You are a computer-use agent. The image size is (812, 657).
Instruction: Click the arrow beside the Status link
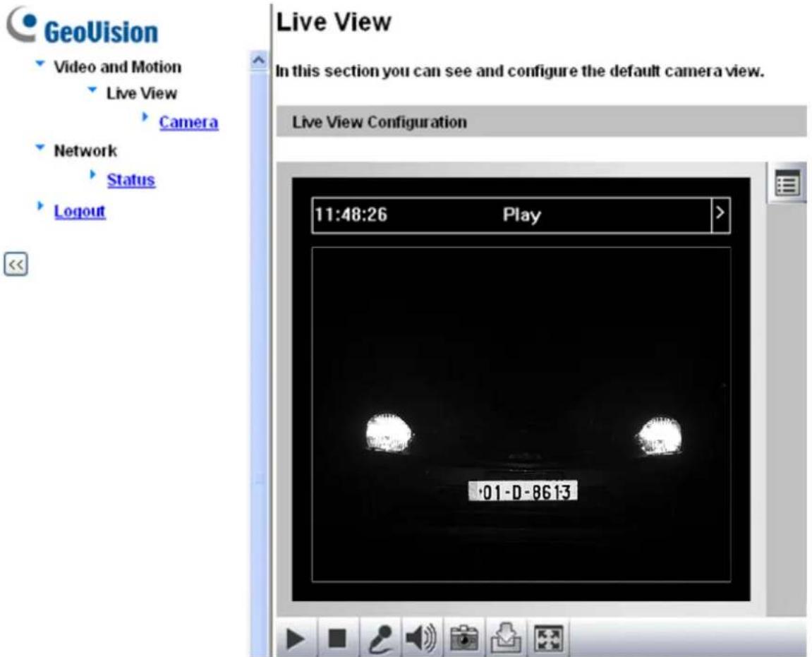pyautogui.click(x=92, y=174)
